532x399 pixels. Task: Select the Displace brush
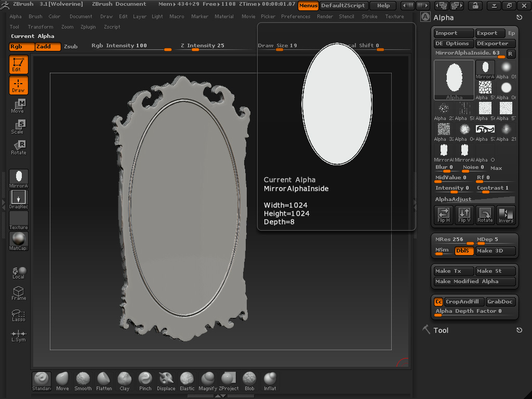tap(166, 381)
